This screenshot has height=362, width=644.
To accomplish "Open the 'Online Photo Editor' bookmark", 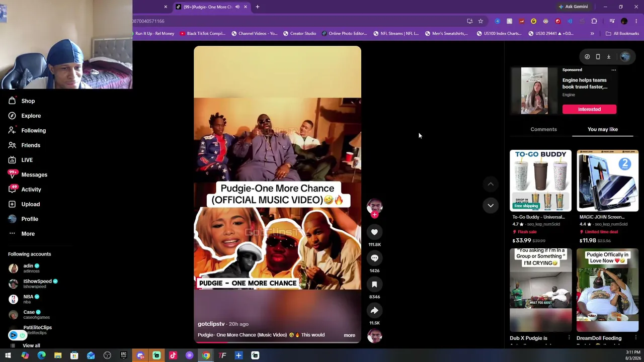I will [x=344, y=34].
